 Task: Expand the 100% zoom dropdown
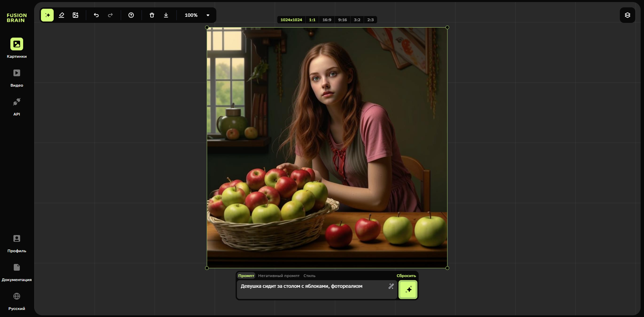pyautogui.click(x=208, y=15)
